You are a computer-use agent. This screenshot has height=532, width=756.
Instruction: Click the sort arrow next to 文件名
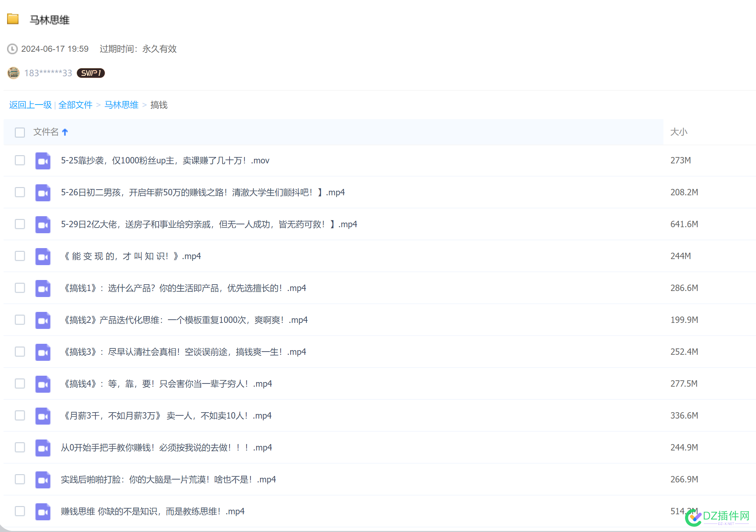tap(65, 132)
